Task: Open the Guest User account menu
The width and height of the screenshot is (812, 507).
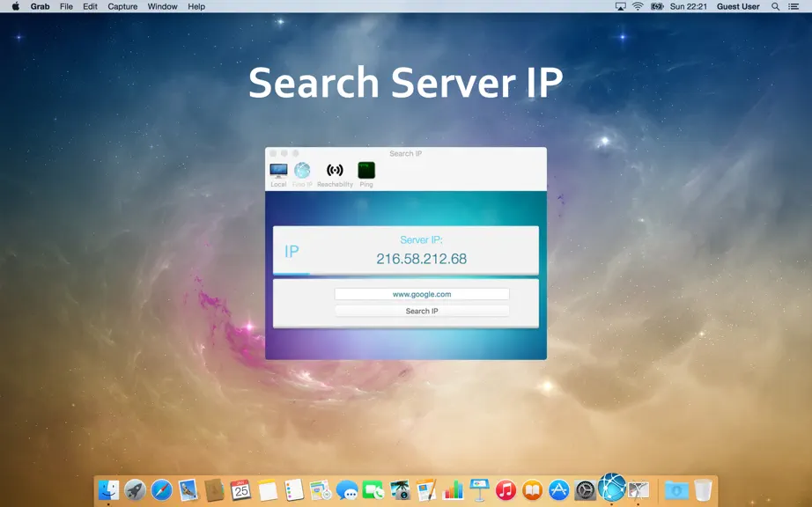Action: pos(738,7)
